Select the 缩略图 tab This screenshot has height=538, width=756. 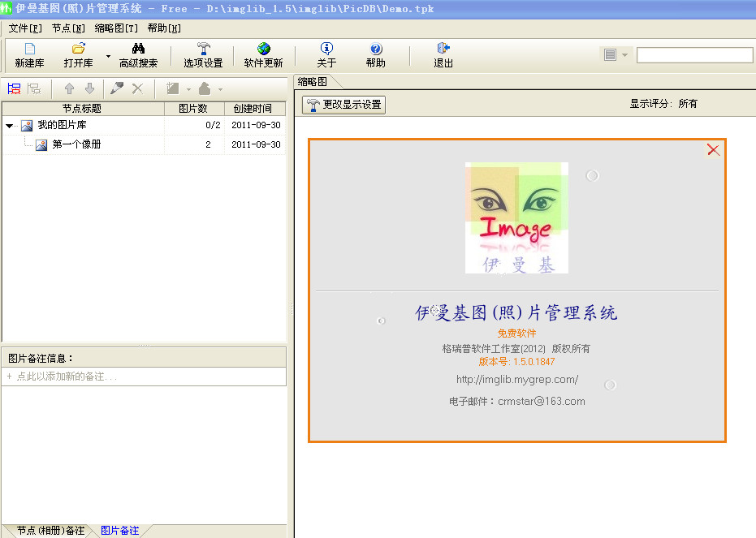tap(313, 82)
